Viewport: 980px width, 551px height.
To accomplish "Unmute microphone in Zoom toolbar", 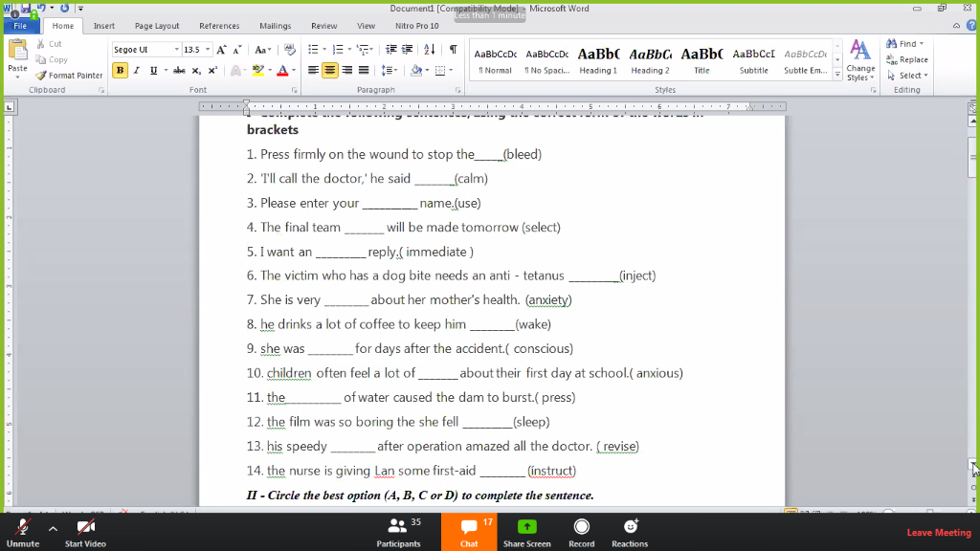I will [23, 533].
